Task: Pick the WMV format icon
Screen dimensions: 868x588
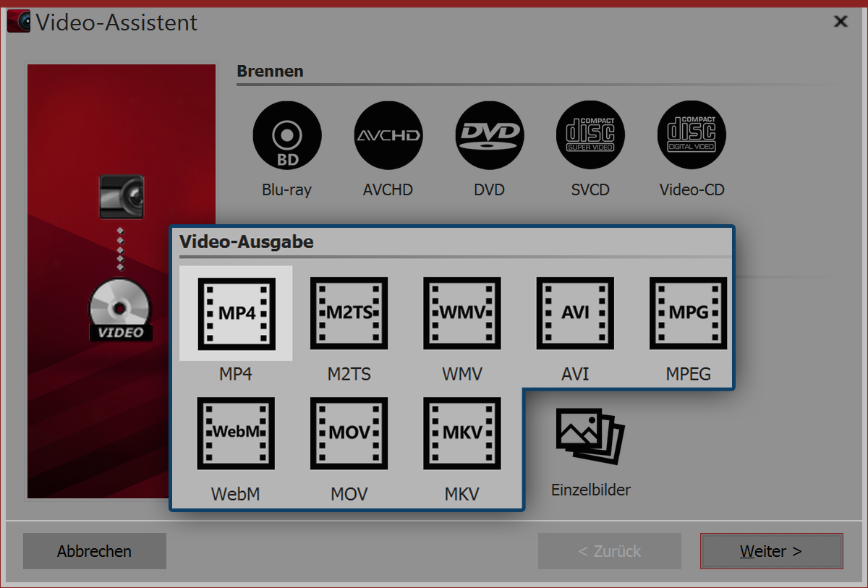Action: (461, 312)
